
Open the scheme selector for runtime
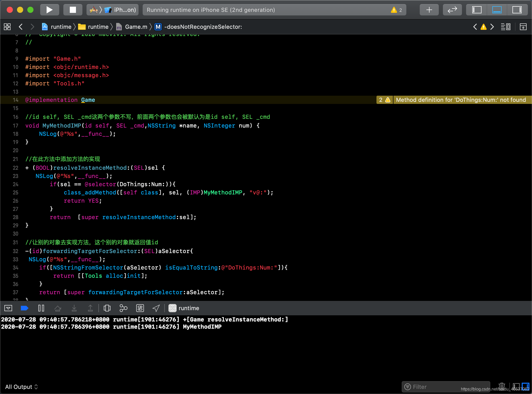click(94, 10)
